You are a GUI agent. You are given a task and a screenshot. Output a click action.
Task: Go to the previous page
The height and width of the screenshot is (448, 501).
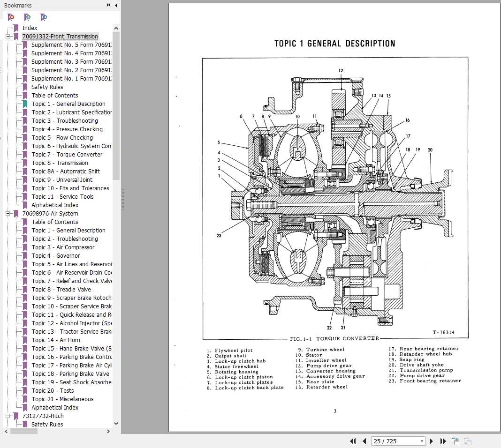(x=364, y=441)
